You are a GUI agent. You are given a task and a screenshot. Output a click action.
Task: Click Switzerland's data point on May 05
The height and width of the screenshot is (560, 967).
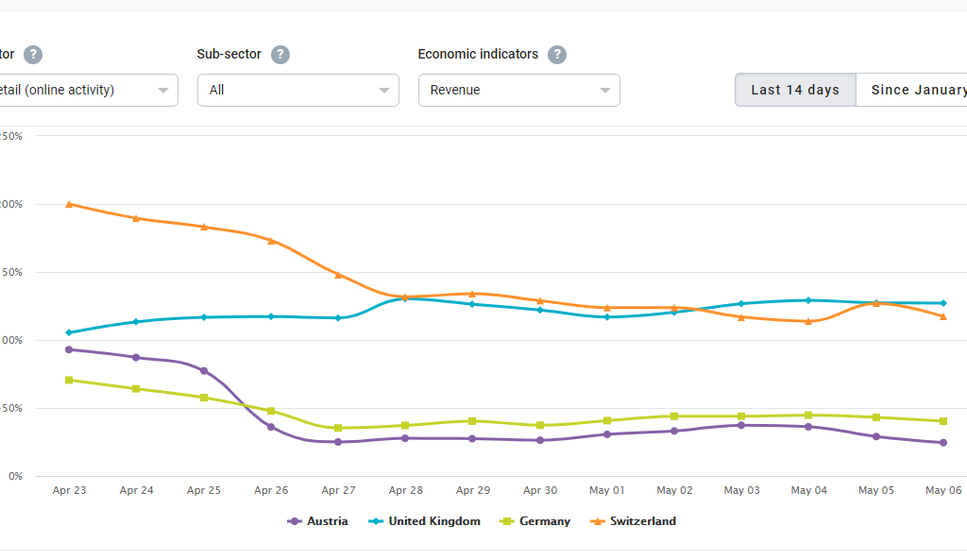pos(876,303)
